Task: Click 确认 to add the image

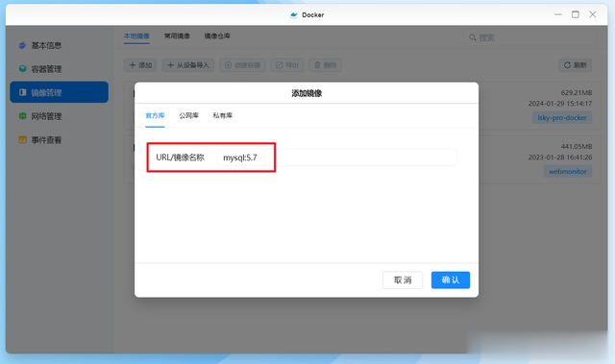Action: (x=451, y=279)
